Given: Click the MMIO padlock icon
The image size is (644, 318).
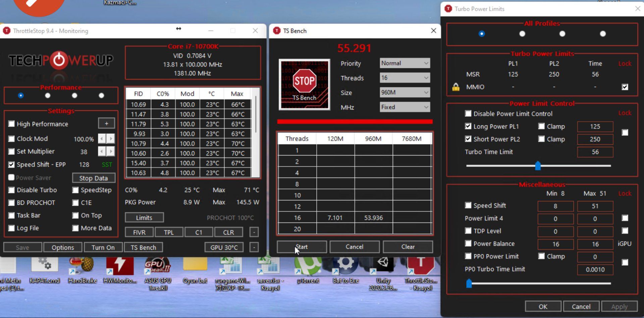Looking at the screenshot, I should 456,87.
